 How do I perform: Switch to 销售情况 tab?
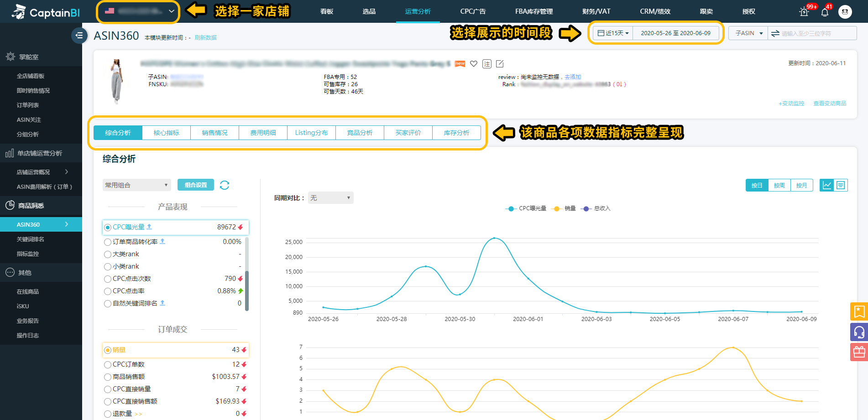(214, 133)
